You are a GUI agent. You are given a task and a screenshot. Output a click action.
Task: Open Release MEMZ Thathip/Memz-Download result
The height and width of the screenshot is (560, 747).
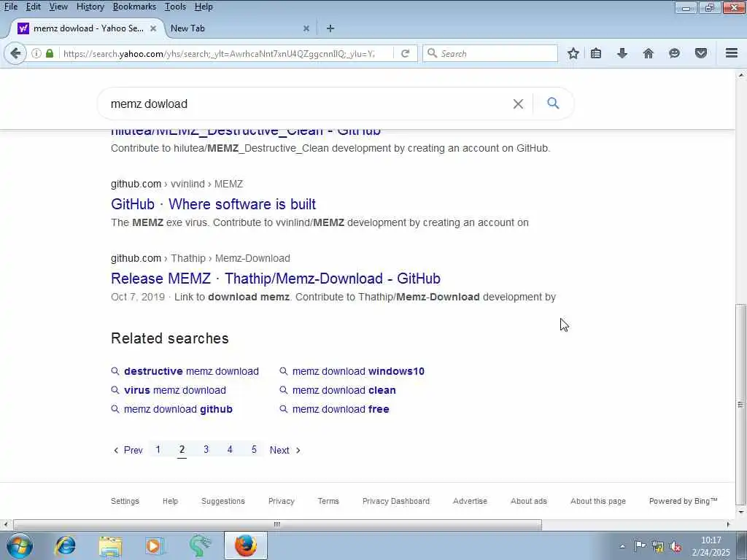[x=275, y=278]
